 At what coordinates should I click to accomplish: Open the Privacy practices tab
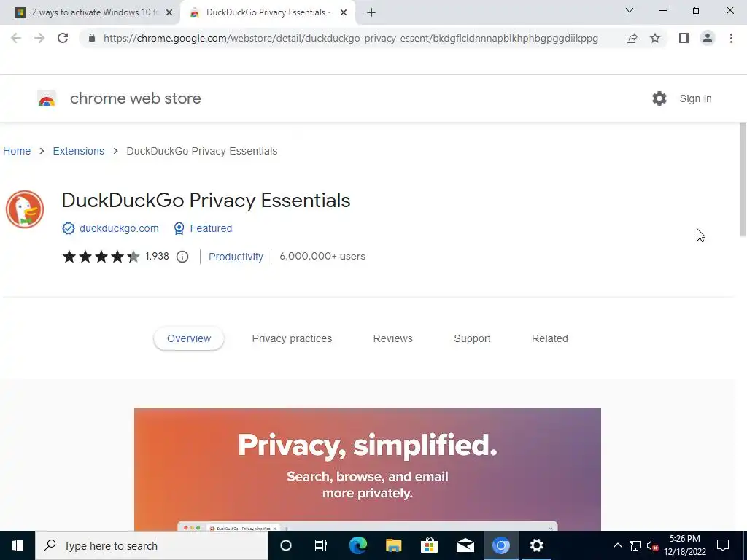(292, 338)
